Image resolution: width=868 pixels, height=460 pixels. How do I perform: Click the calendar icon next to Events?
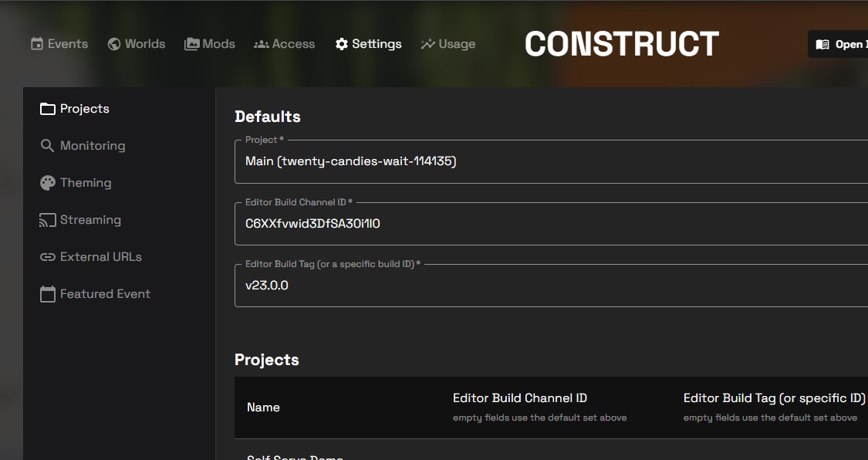point(37,44)
